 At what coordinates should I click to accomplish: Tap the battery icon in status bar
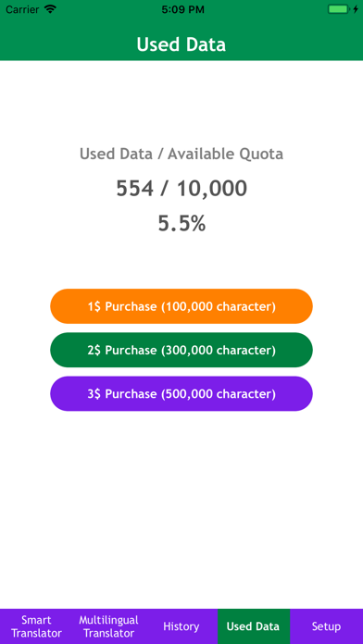click(x=338, y=9)
